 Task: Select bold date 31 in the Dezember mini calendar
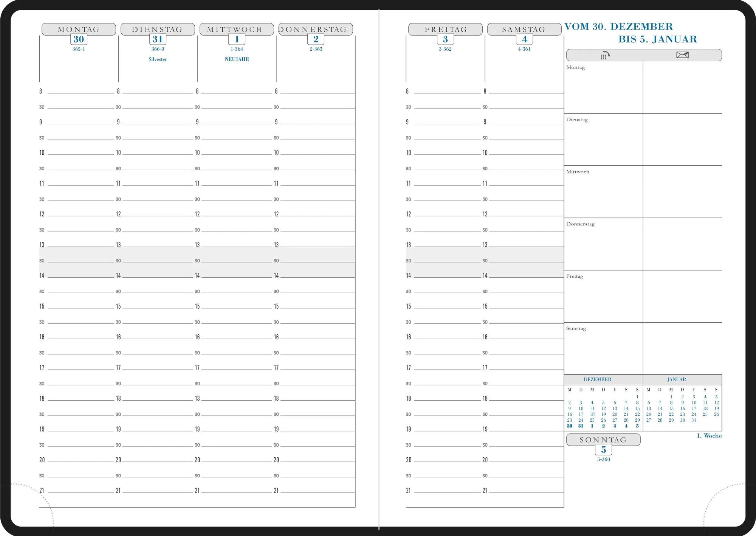(581, 425)
